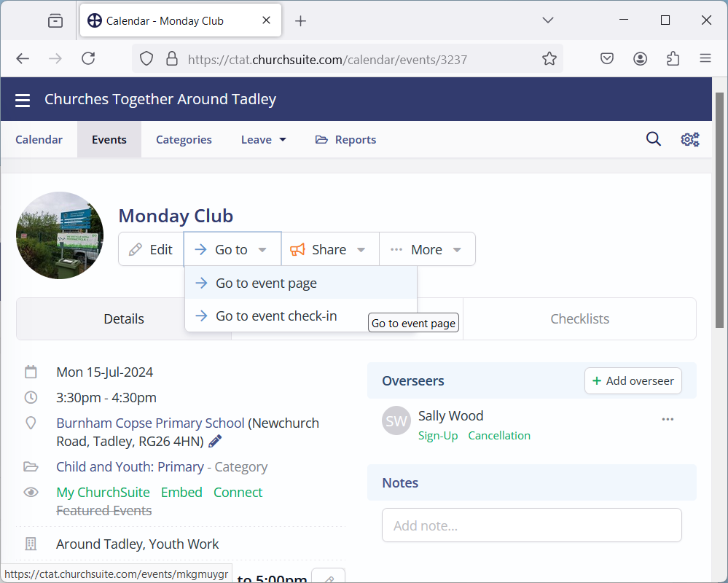Toggle Sally Wood's Sign-Up notifications

pos(438,435)
